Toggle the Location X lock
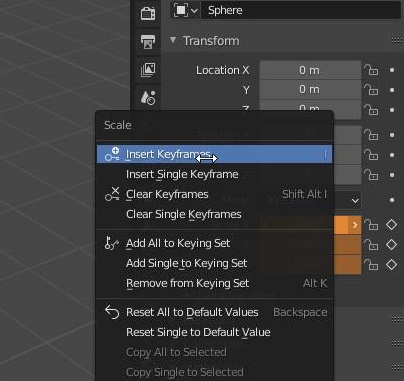 pyautogui.click(x=371, y=70)
